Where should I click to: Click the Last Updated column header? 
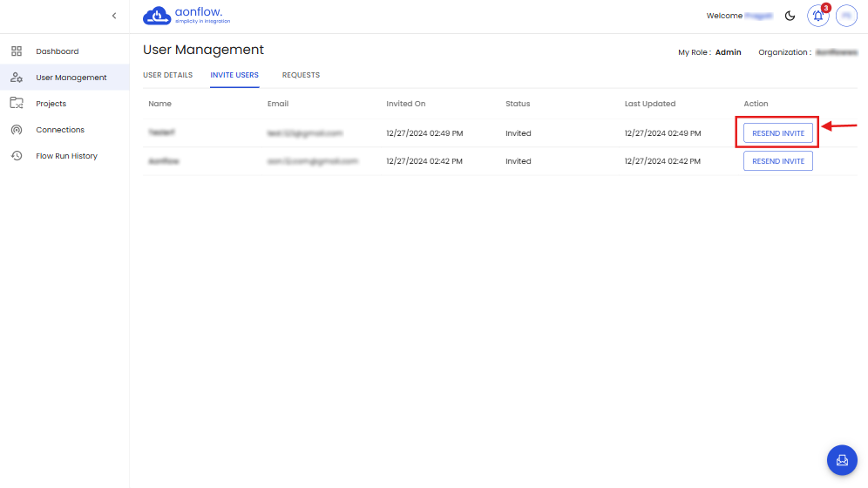point(650,104)
